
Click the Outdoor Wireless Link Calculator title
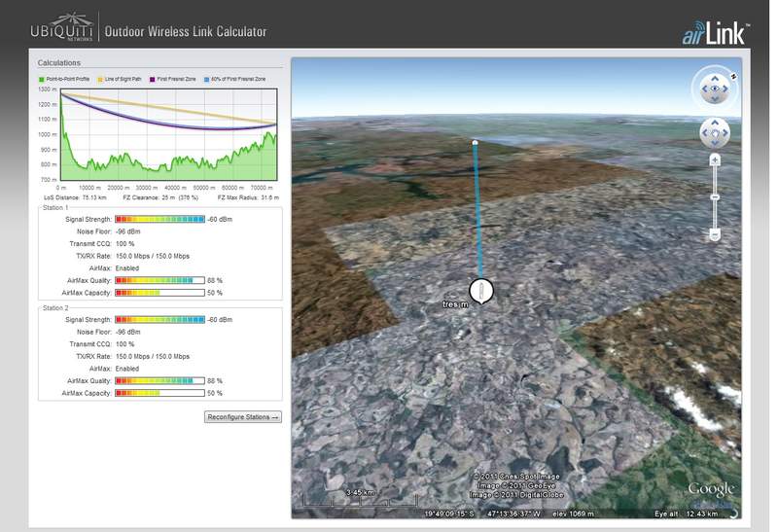point(186,32)
